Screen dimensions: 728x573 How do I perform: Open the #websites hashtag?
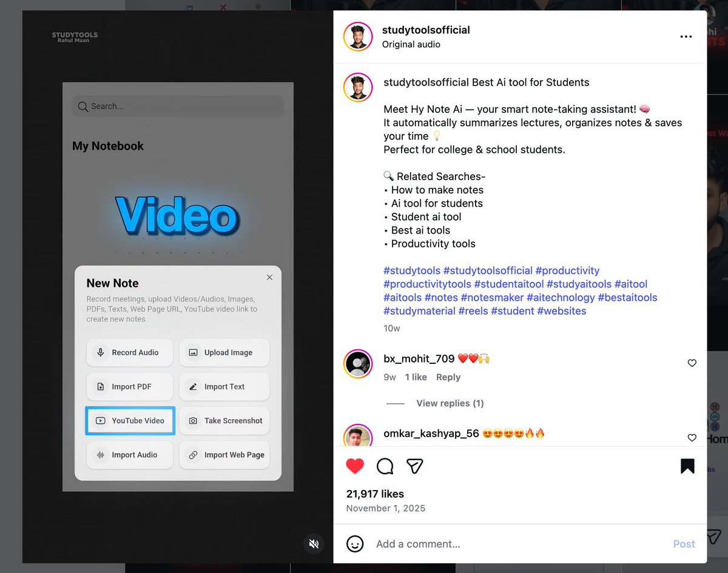tap(562, 311)
